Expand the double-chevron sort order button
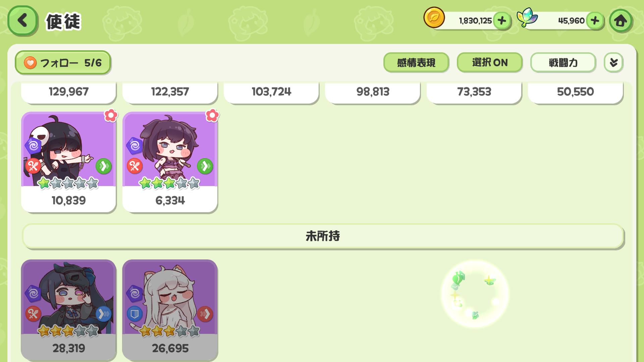 point(613,62)
